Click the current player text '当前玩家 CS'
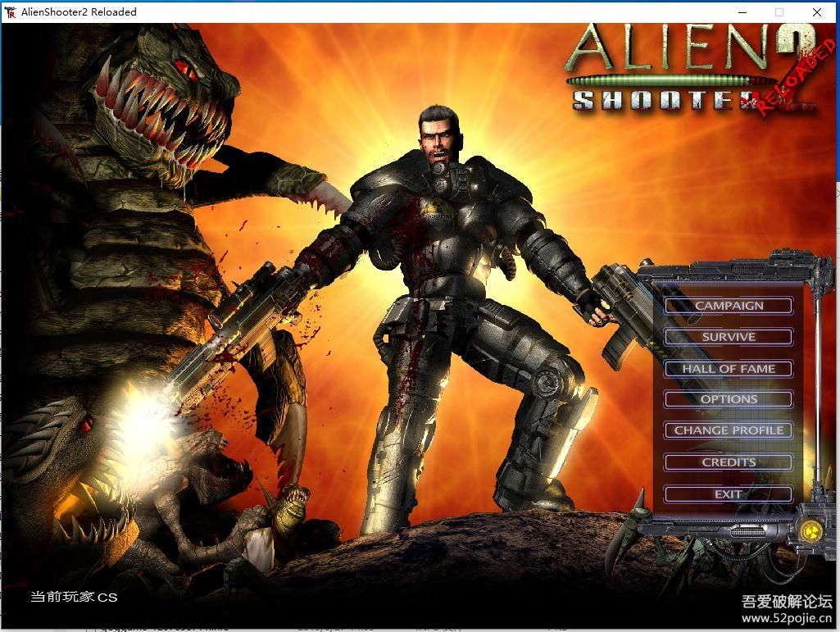The image size is (840, 632). click(74, 597)
